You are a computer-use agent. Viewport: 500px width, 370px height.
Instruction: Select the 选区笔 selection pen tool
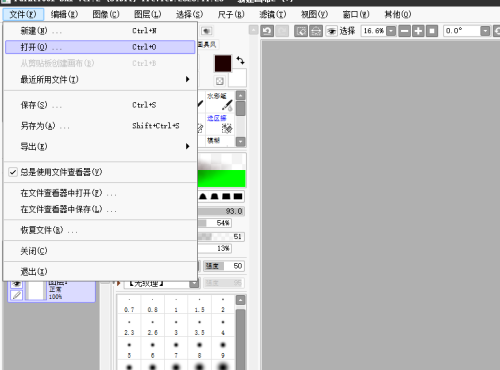click(x=220, y=124)
